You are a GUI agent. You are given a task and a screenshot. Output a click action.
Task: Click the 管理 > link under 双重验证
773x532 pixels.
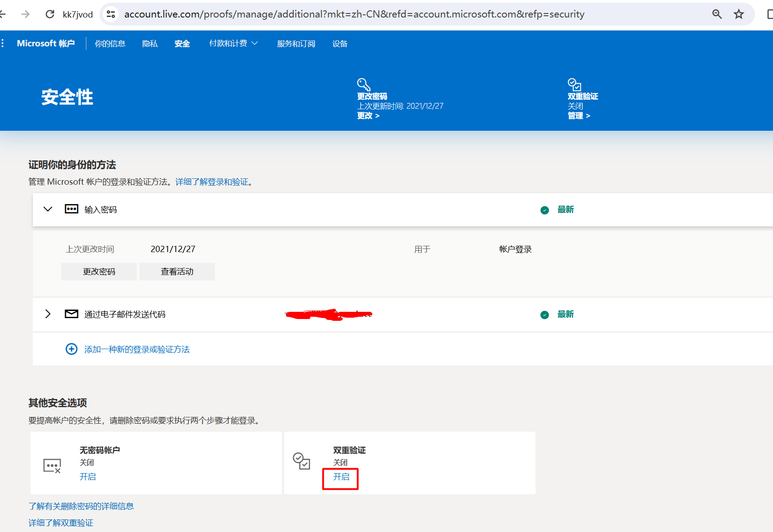pos(579,116)
